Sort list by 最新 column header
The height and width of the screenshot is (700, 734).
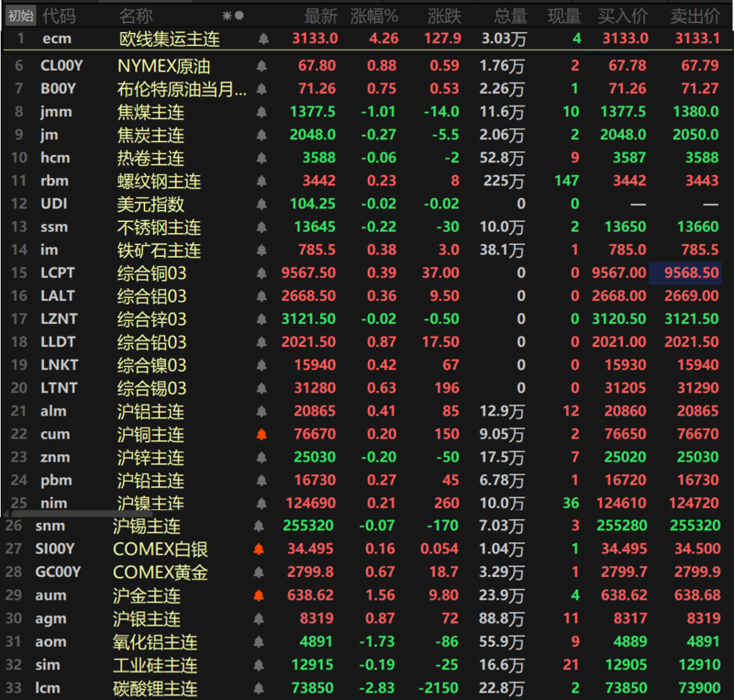320,16
